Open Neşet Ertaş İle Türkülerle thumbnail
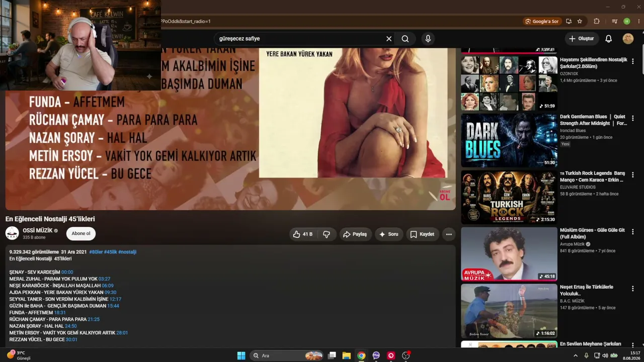 [x=509, y=311]
